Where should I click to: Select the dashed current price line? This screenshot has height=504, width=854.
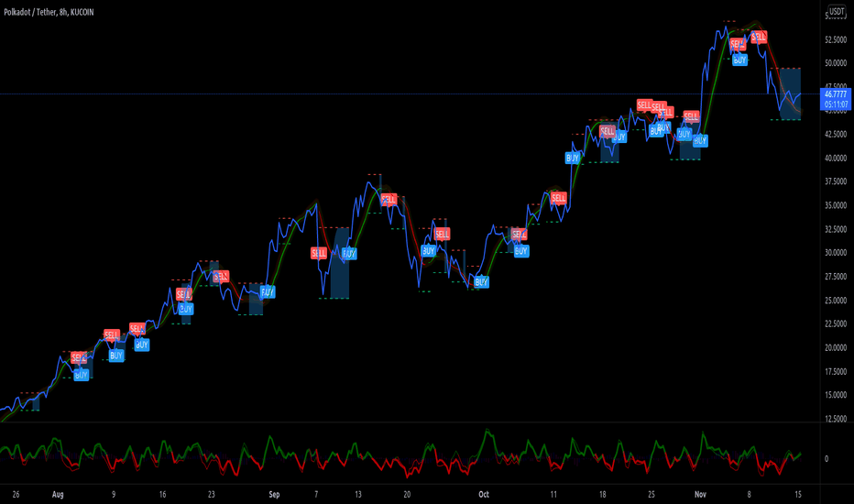[x=410, y=94]
